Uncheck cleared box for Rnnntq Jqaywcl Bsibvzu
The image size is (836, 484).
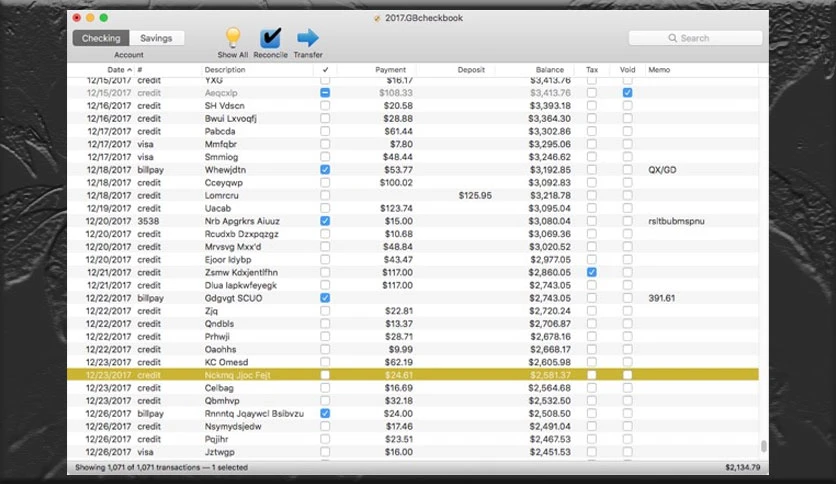(325, 413)
